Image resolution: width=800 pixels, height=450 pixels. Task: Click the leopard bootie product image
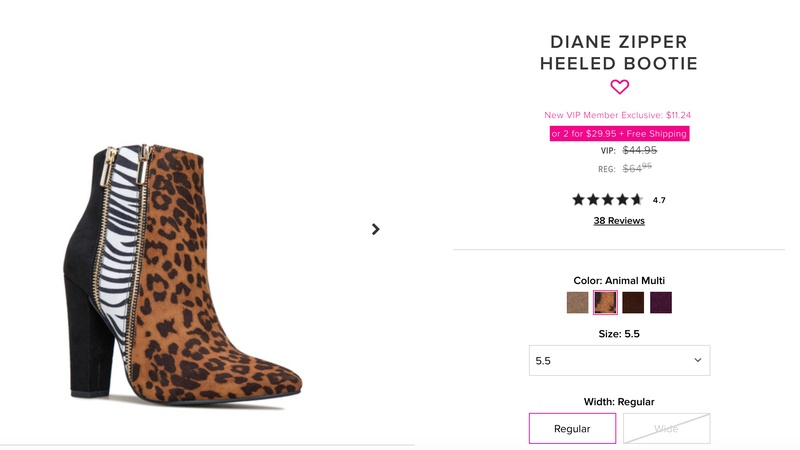tap(183, 273)
